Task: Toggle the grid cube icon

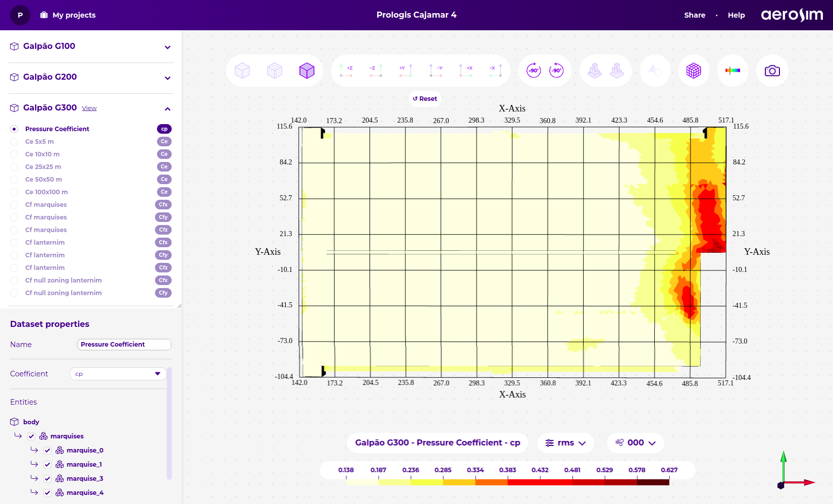Action: [694, 71]
